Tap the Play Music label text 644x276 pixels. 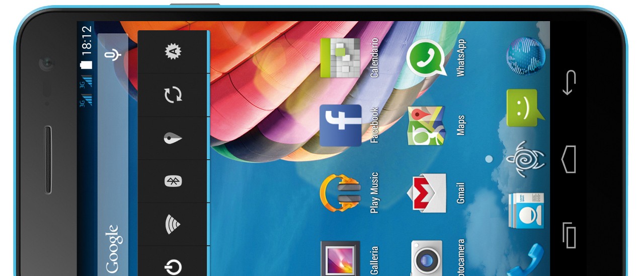374,193
